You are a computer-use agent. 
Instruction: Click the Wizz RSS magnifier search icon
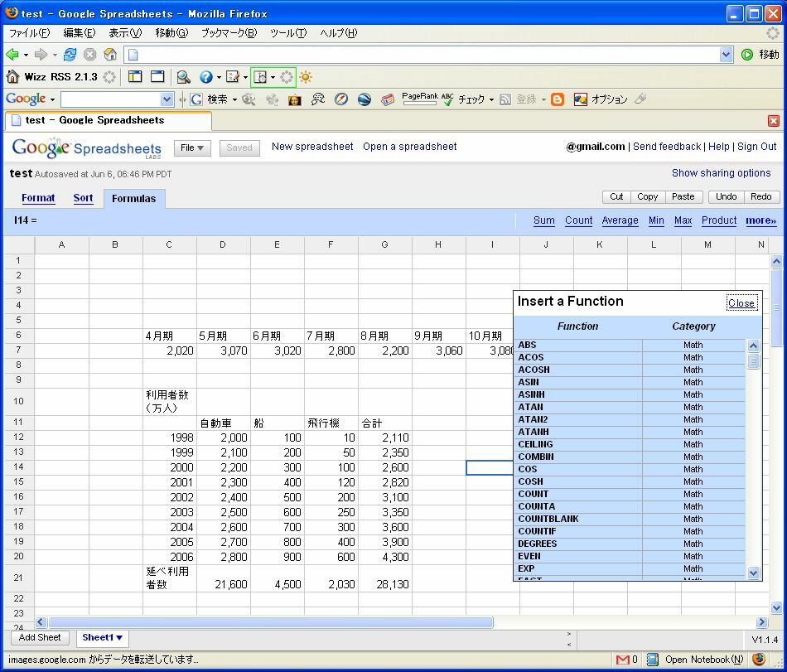(183, 77)
